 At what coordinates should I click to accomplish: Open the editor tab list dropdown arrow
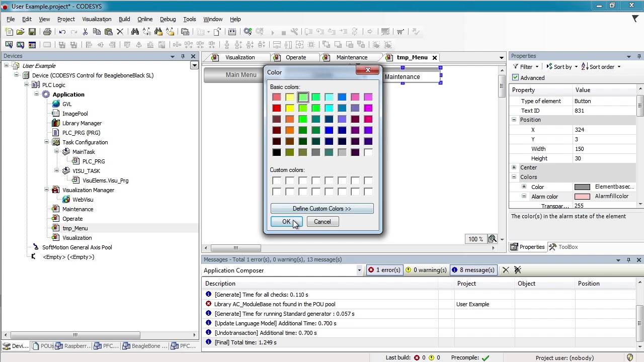pyautogui.click(x=501, y=57)
